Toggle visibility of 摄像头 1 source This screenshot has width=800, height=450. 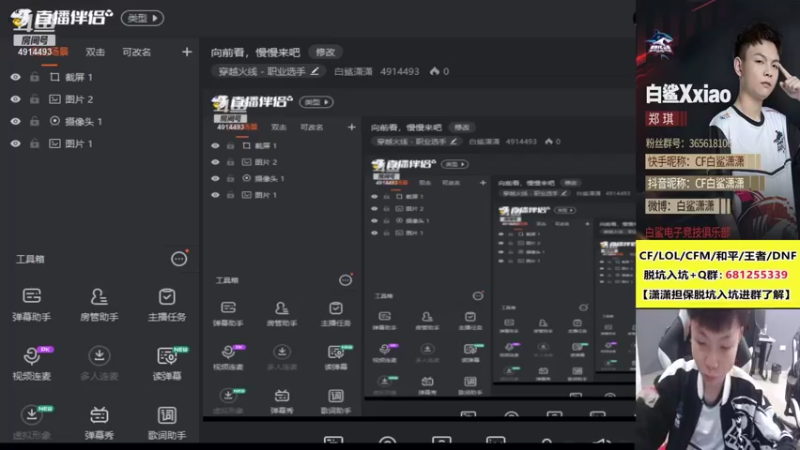coord(16,121)
